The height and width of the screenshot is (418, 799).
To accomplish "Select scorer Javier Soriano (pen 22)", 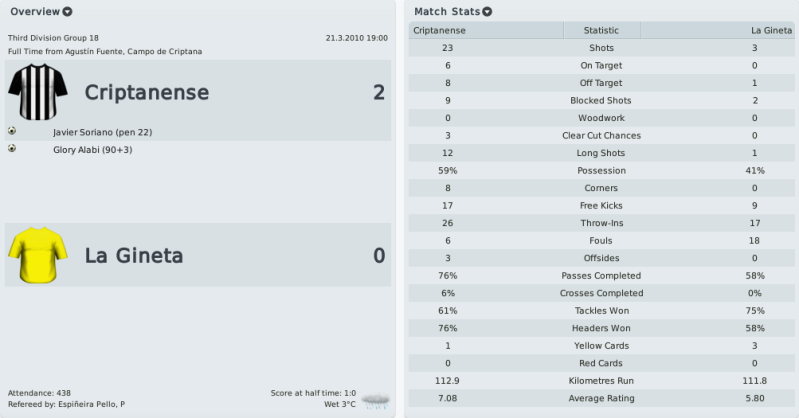I will (x=102, y=132).
